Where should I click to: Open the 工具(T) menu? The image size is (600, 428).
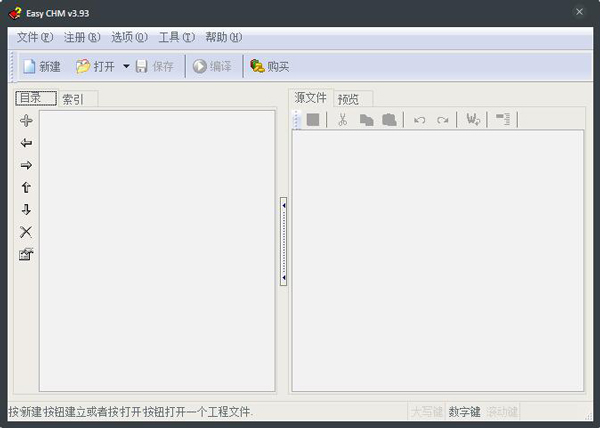pos(176,37)
